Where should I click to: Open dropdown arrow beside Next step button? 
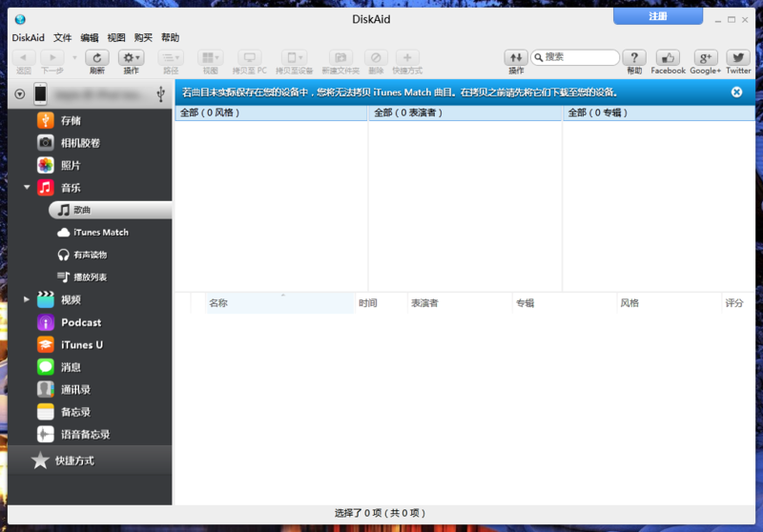(74, 58)
